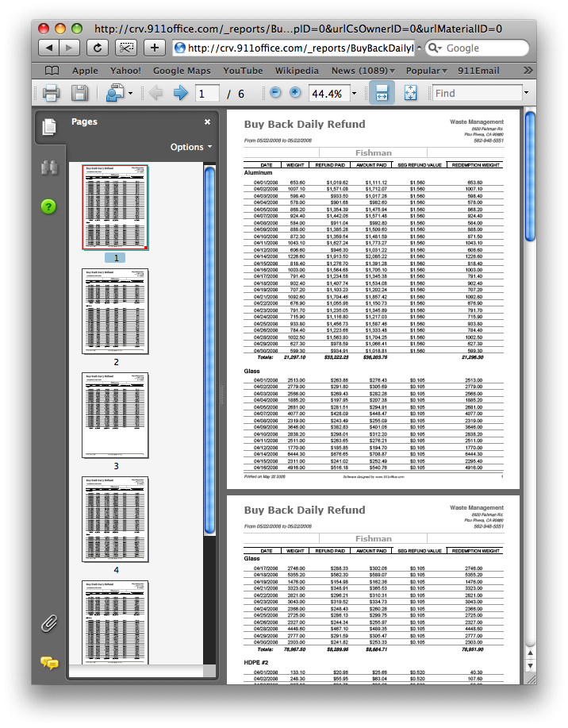The image size is (568, 728).
Task: Click the thumbnails panel blue scrollbar
Action: click(209, 351)
